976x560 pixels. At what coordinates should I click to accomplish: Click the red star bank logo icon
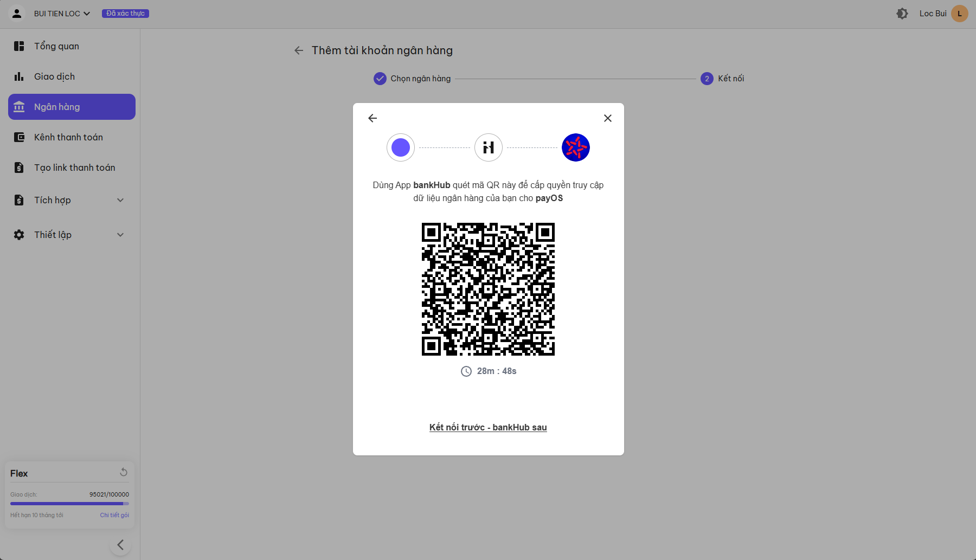coord(575,147)
